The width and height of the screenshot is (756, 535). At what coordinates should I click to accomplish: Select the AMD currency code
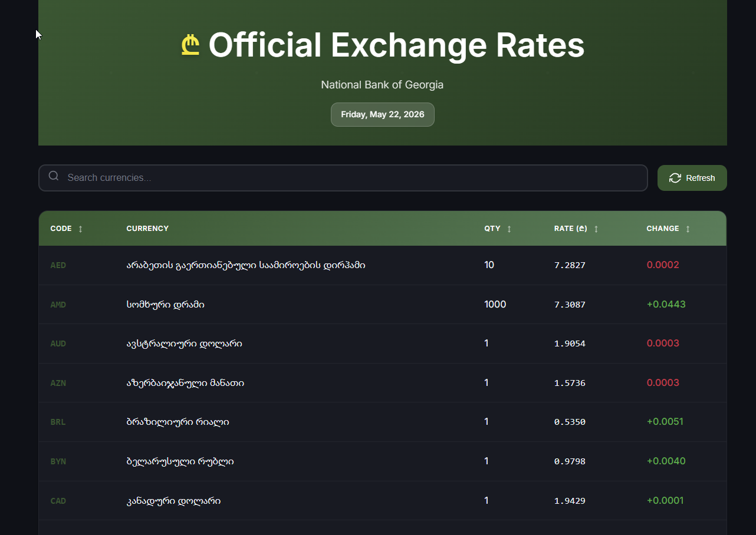pos(58,305)
